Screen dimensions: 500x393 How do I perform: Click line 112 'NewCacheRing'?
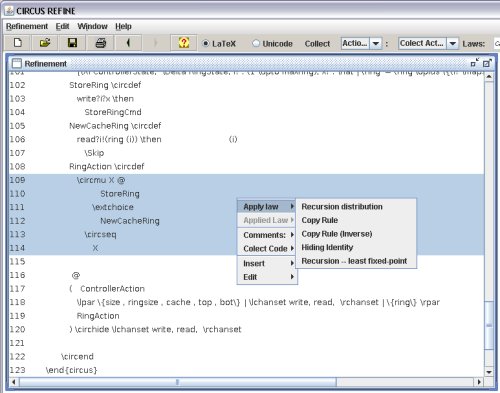pyautogui.click(x=130, y=221)
